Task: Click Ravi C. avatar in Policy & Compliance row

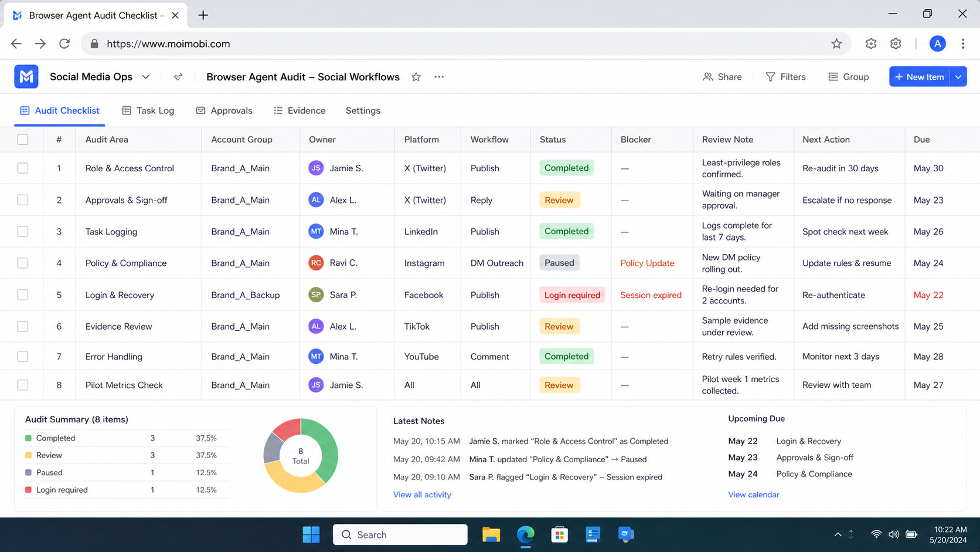Action: [x=316, y=263]
